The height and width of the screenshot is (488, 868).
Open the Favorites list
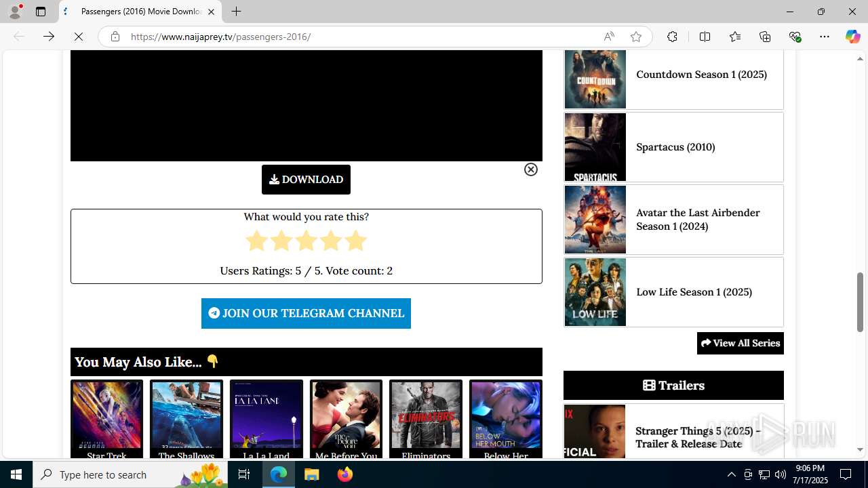[x=735, y=37]
